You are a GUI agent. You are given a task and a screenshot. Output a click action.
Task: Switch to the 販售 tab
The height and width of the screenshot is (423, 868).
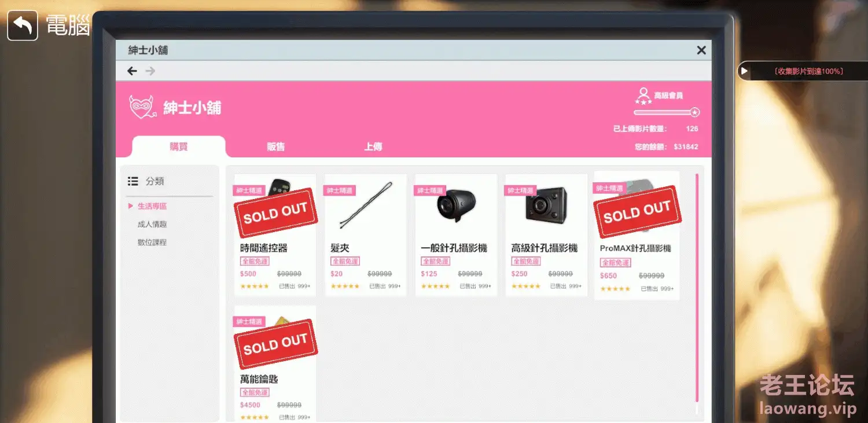(x=275, y=147)
